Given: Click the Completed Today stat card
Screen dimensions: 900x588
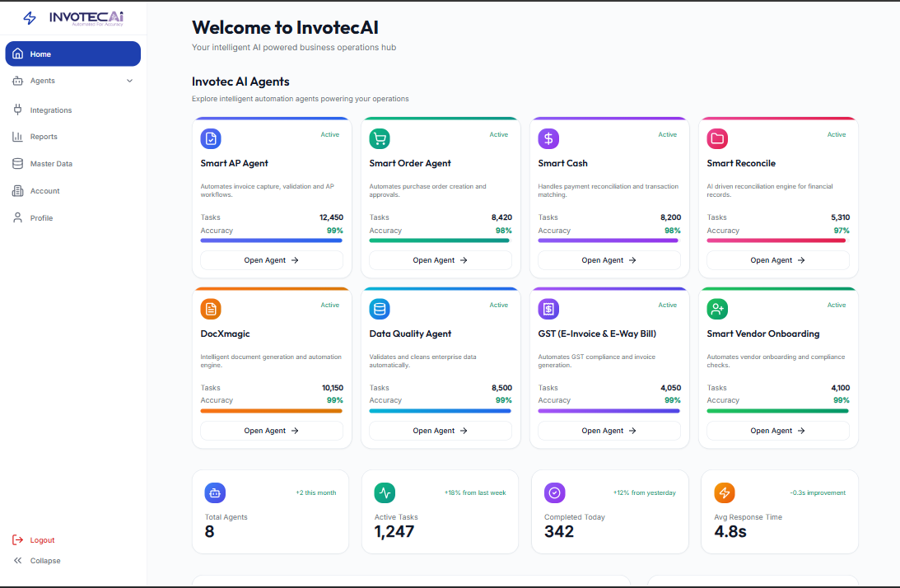Looking at the screenshot, I should click(609, 511).
